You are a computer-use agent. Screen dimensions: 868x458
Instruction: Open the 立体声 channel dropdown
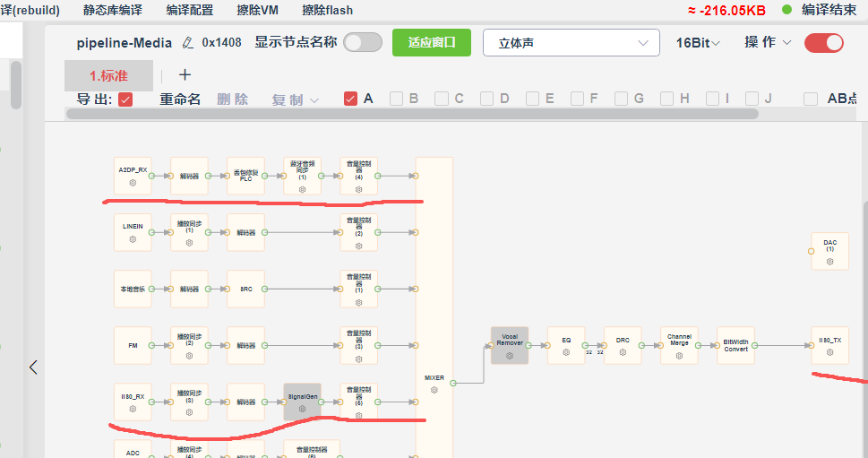click(x=572, y=43)
